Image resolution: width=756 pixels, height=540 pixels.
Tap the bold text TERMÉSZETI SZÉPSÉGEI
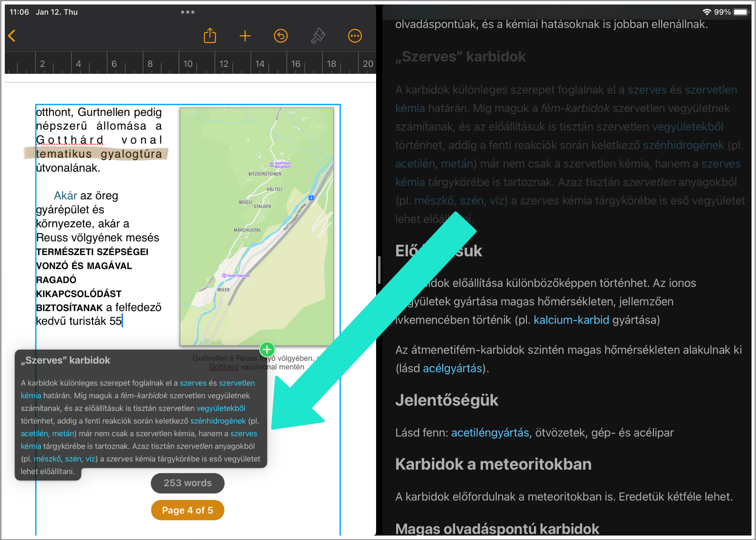click(x=92, y=252)
